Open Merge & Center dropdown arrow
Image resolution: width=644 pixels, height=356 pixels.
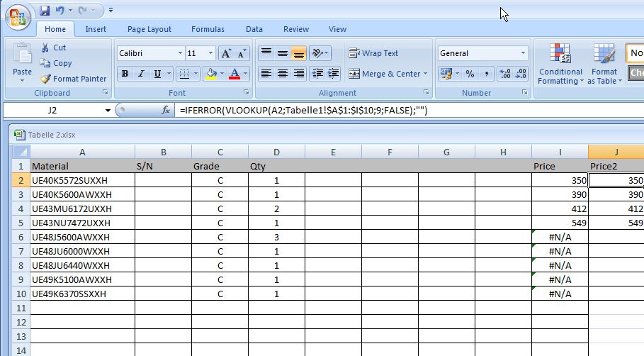pos(426,74)
